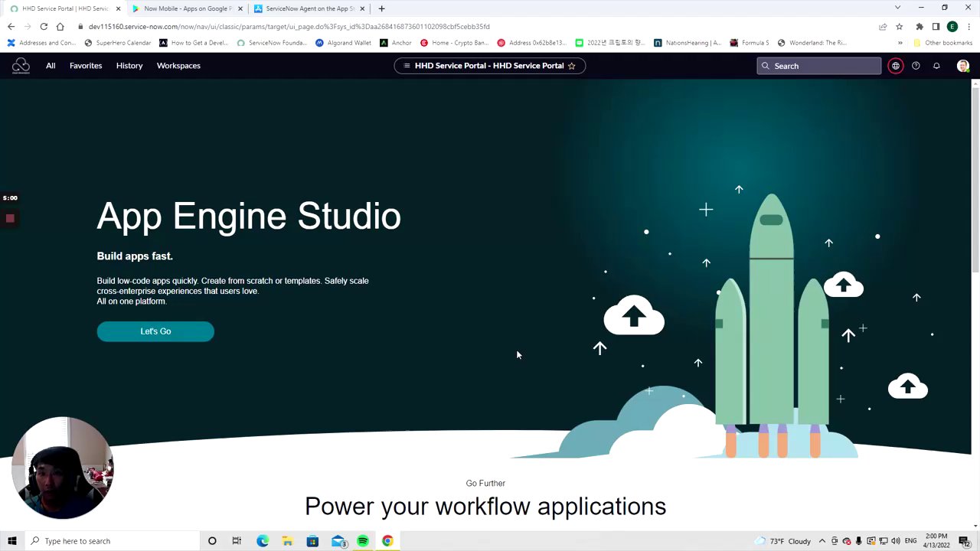Viewport: 980px width, 551px height.
Task: Open the Wonderland: The Ri... bookmark
Action: [812, 43]
